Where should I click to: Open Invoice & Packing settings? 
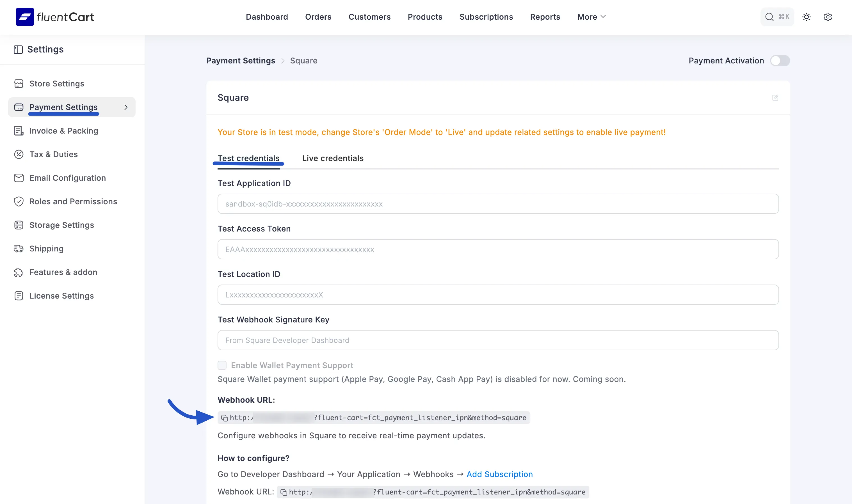(x=63, y=131)
